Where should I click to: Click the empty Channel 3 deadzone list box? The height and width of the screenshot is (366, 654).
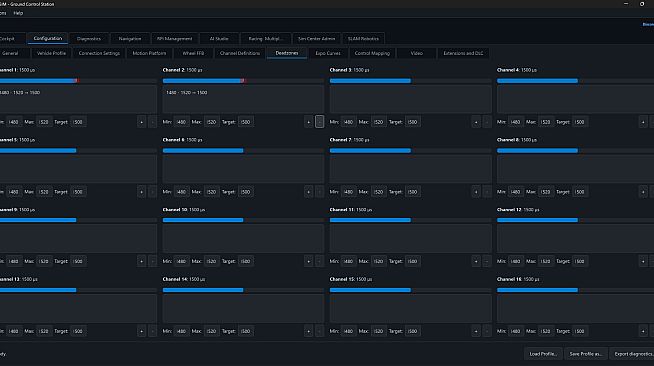(x=410, y=99)
